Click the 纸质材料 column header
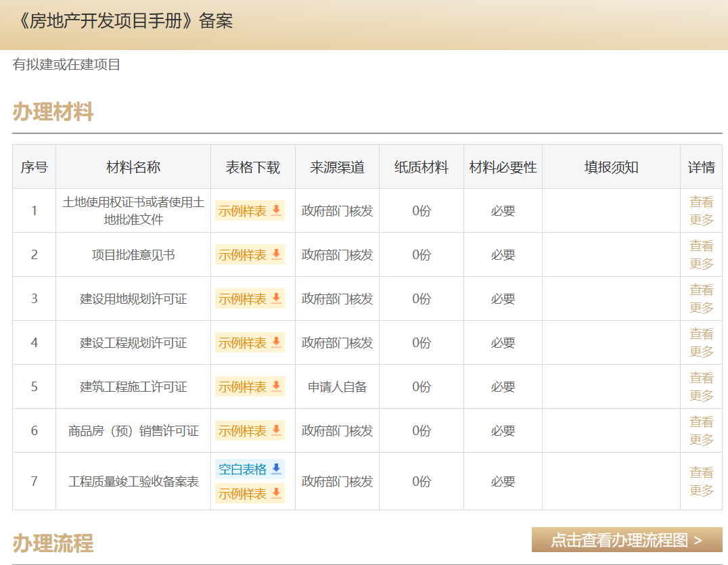The width and height of the screenshot is (728, 565). tap(422, 167)
